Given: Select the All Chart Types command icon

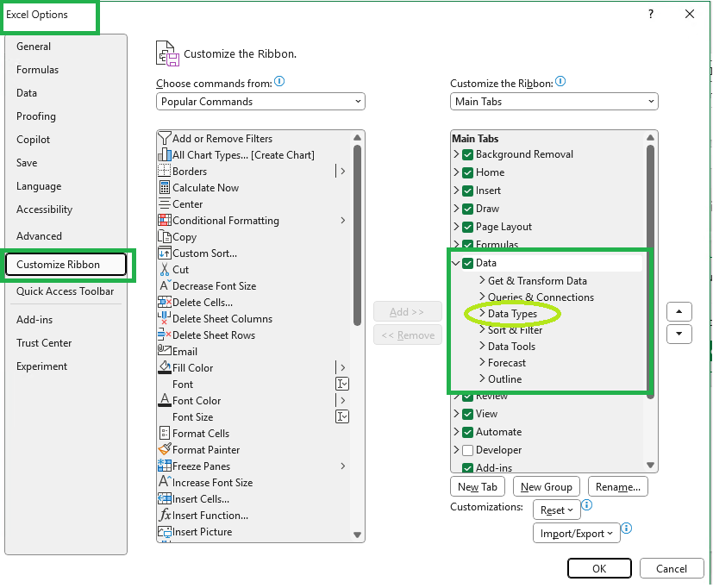Looking at the screenshot, I should [164, 155].
